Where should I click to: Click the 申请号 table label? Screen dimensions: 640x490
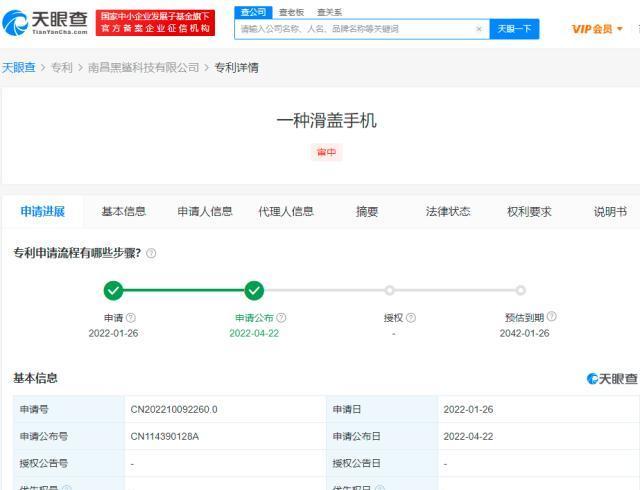(x=34, y=409)
